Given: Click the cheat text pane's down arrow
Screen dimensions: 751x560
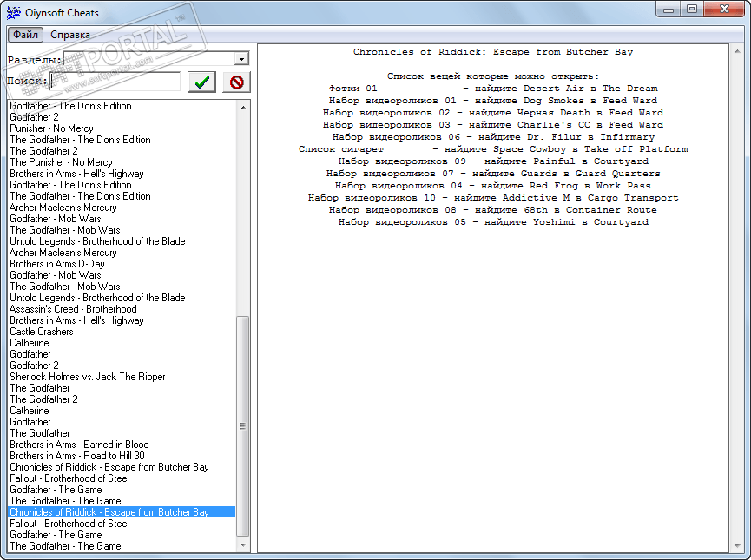Looking at the screenshot, I should [736, 545].
